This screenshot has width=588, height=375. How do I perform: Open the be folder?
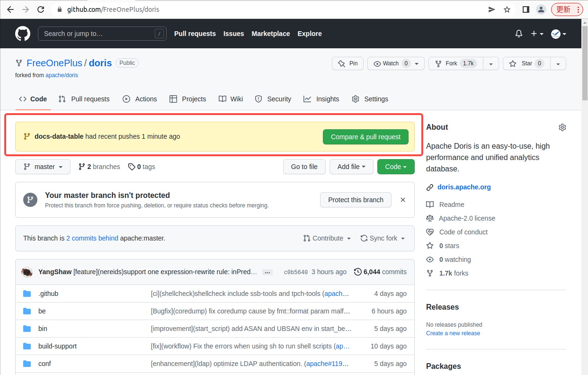tap(42, 311)
